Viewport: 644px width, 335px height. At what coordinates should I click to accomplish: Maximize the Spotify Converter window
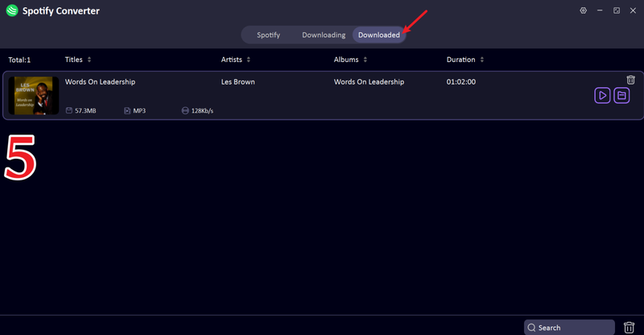tap(617, 10)
